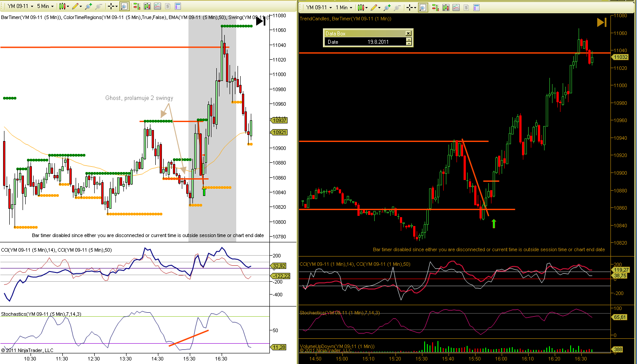Open Chart Trader icon in 5 Min chart

(137, 7)
